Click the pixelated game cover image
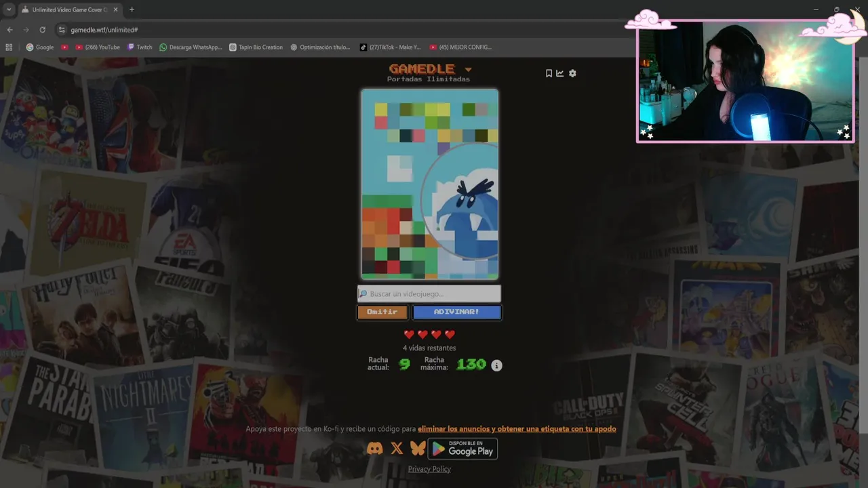This screenshot has width=868, height=488. click(x=430, y=184)
